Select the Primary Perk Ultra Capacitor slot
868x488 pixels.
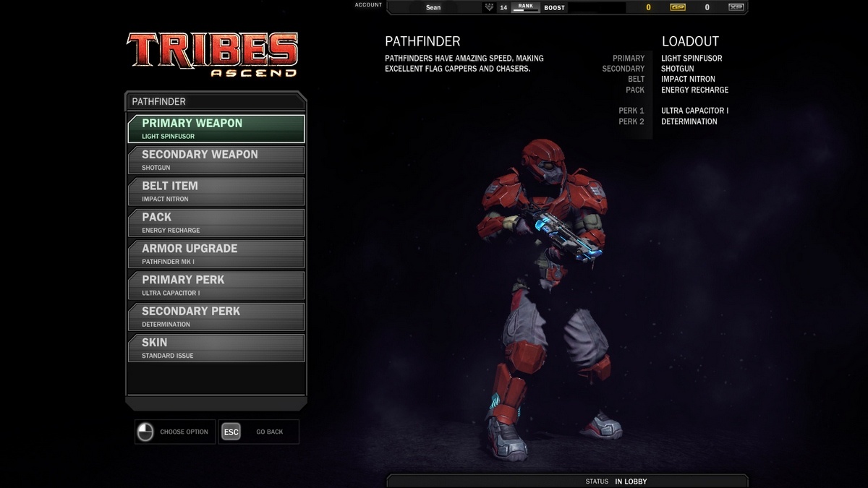click(x=216, y=285)
